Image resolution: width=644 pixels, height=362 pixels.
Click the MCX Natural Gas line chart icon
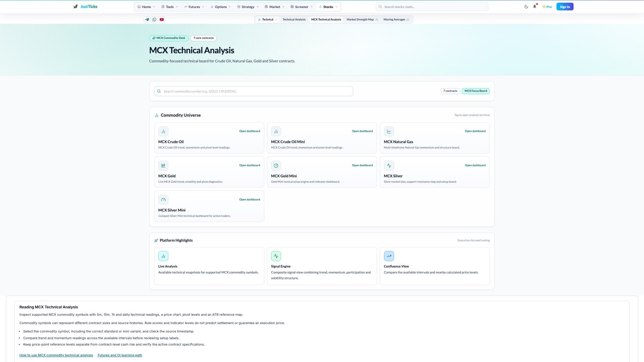tap(389, 131)
